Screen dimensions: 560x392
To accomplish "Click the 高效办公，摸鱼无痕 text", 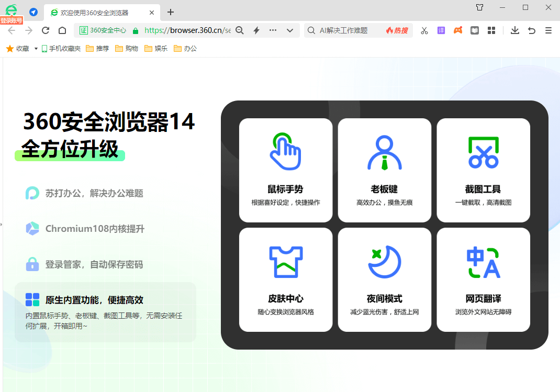I will coord(385,203).
